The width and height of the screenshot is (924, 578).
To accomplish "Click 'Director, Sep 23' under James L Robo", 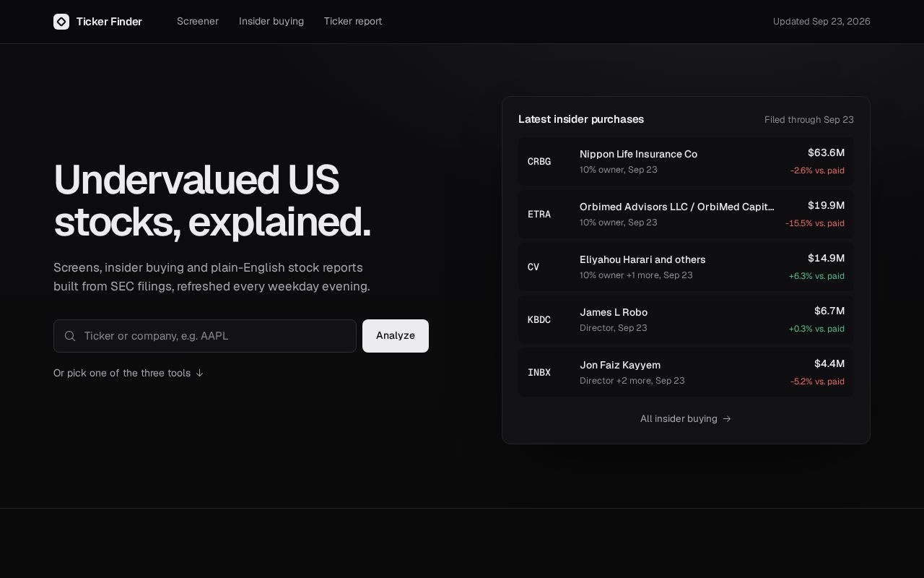I will click(614, 328).
